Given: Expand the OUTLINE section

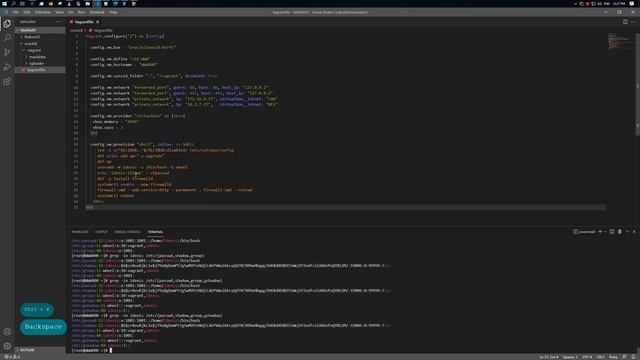Looking at the screenshot, I should coord(40,350).
